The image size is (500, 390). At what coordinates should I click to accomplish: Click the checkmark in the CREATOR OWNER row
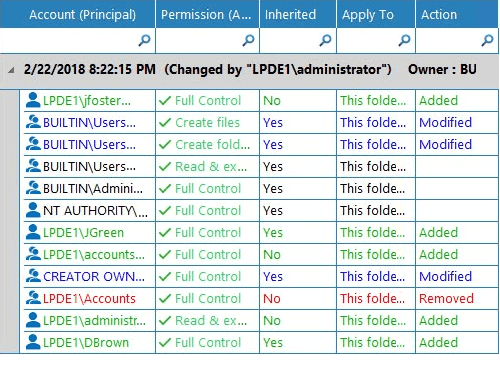click(165, 276)
